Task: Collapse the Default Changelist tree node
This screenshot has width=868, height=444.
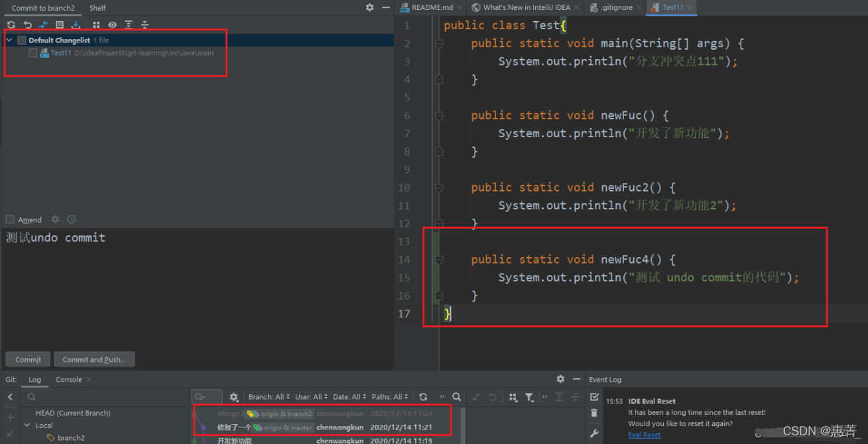Action: coord(9,40)
